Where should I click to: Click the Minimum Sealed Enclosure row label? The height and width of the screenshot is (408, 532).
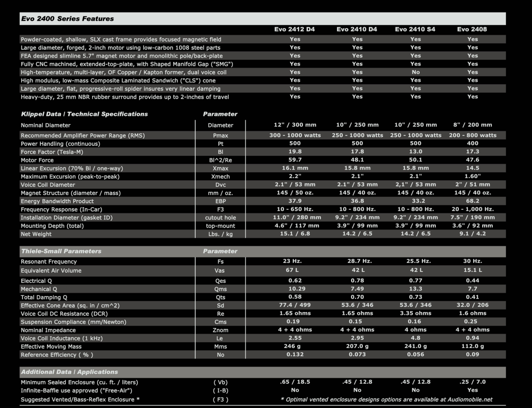[x=79, y=382]
